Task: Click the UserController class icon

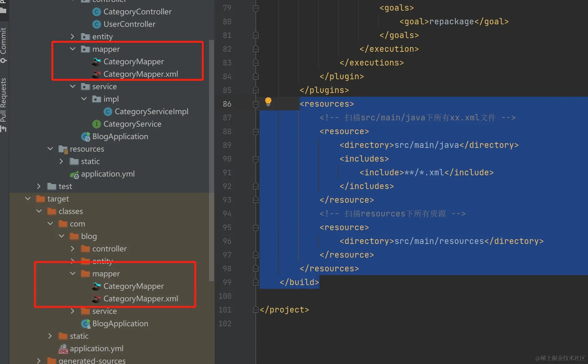Action: tap(97, 24)
